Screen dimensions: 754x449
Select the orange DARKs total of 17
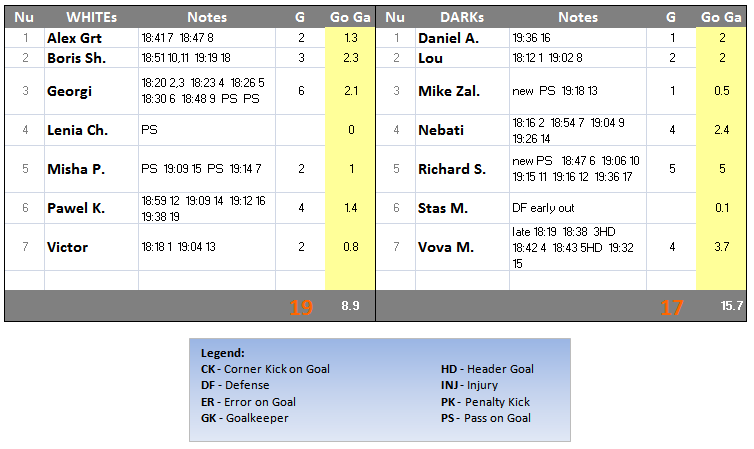pos(672,307)
